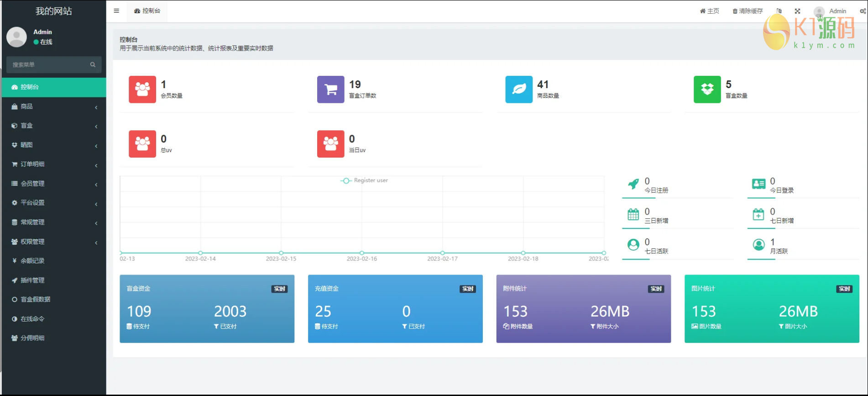The image size is (868, 396).
Task: Click the search magnifier in sidebar
Action: [93, 65]
